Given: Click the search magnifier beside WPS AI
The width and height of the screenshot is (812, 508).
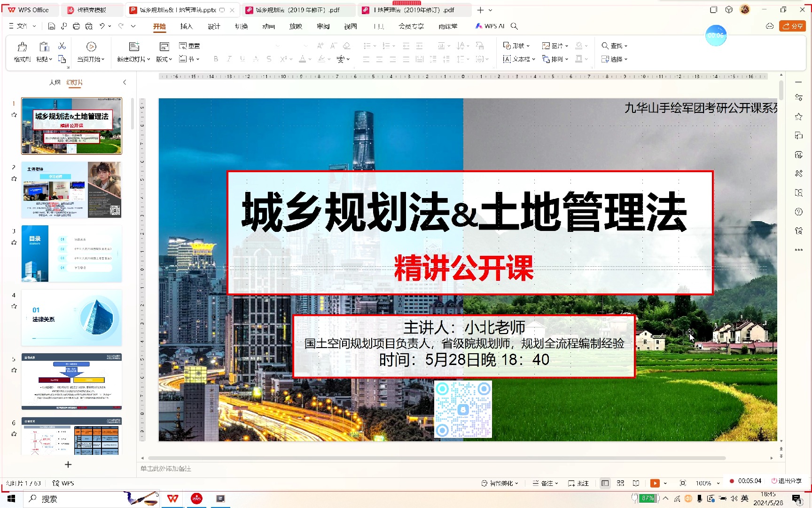Looking at the screenshot, I should click(x=514, y=26).
